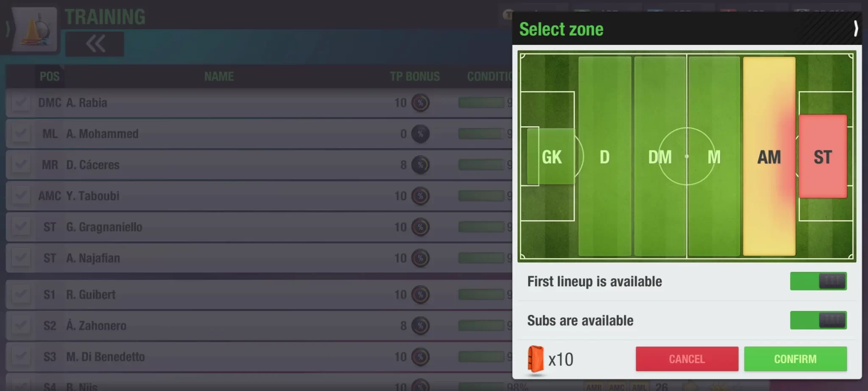Click Y. Taboubi's TP bonus percent icon
This screenshot has width=868, height=391.
420,196
